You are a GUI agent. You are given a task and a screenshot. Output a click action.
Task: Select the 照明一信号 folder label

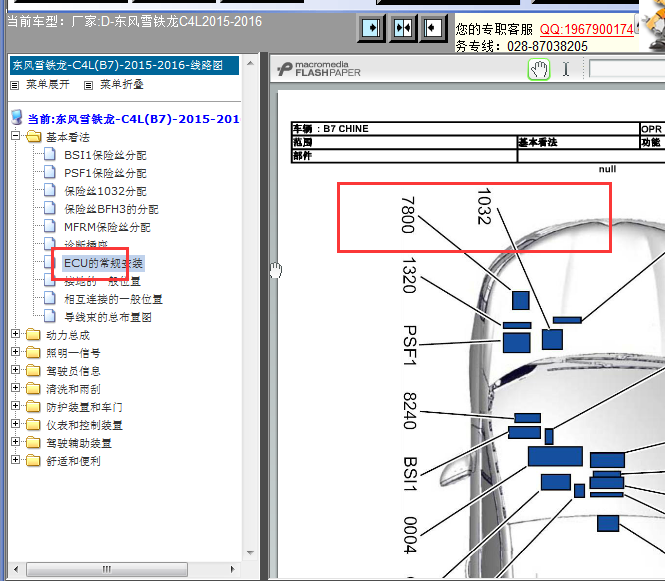coord(73,353)
